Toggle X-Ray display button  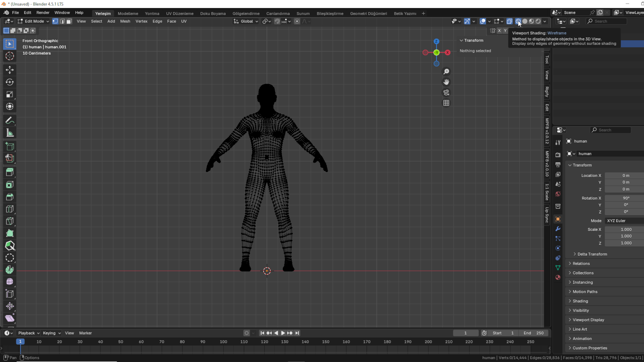pyautogui.click(x=509, y=21)
